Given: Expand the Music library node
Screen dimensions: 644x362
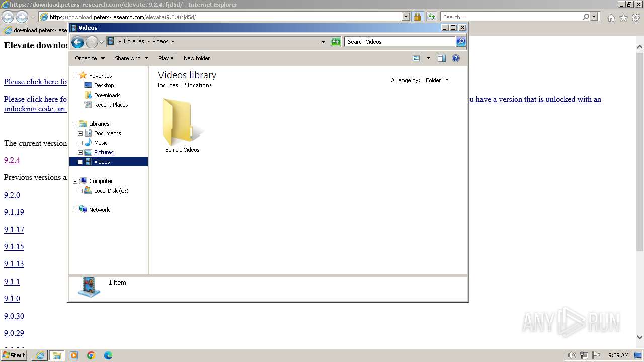Looking at the screenshot, I should point(80,143).
